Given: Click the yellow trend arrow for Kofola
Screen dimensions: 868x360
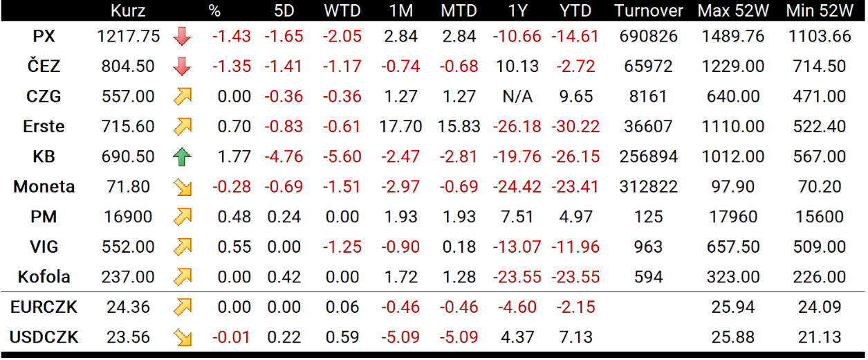Looking at the screenshot, I should pos(182,277).
